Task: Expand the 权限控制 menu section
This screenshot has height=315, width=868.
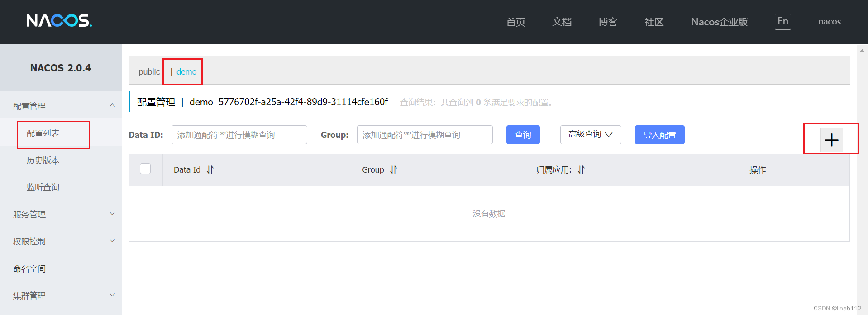Action: [61, 241]
